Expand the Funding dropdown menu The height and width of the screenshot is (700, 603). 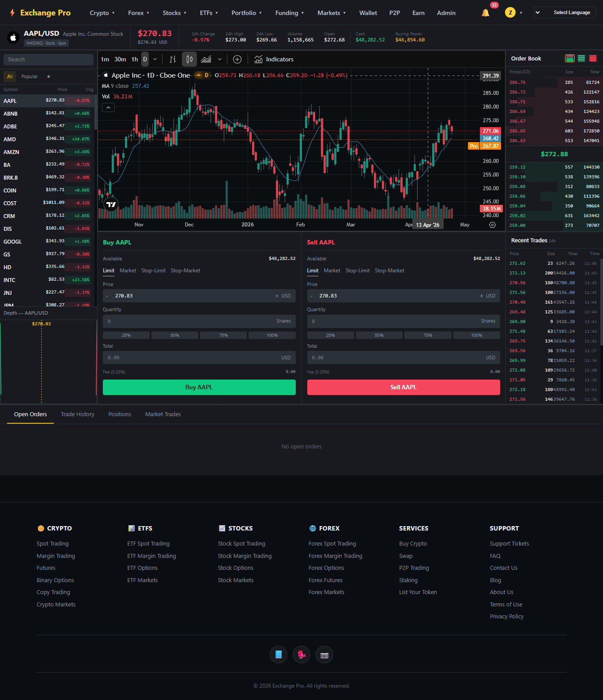pyautogui.click(x=290, y=13)
